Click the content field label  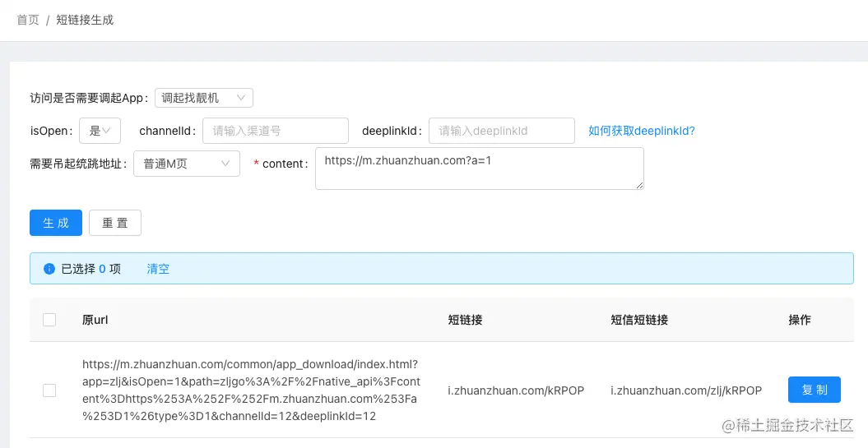[281, 164]
